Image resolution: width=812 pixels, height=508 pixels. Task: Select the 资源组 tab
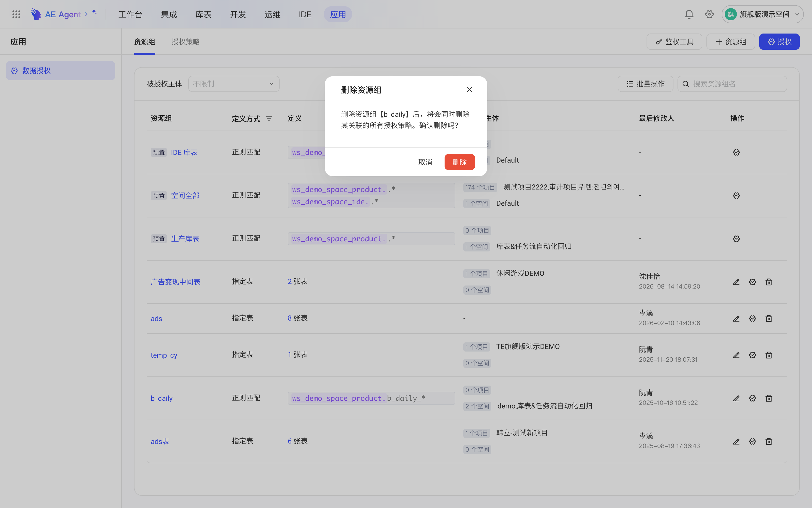144,42
